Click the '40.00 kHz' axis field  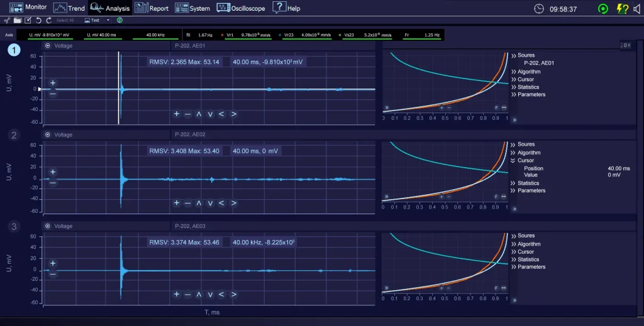pos(155,35)
